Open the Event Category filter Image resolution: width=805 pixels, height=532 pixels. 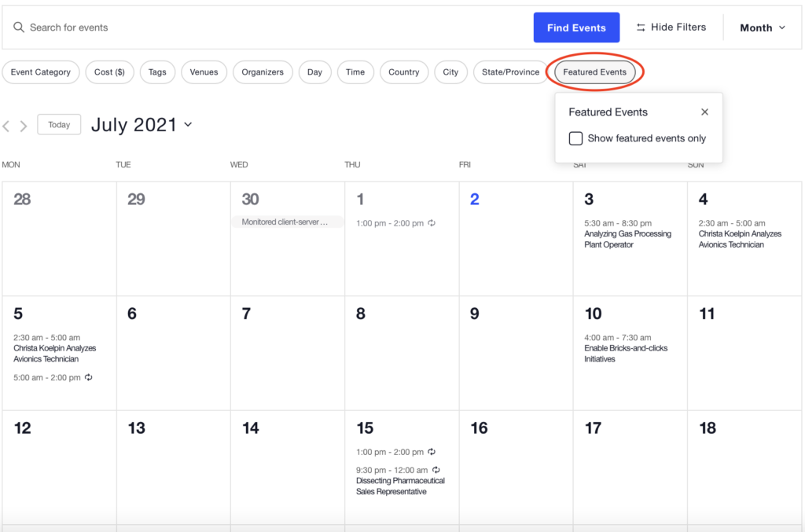tap(41, 72)
